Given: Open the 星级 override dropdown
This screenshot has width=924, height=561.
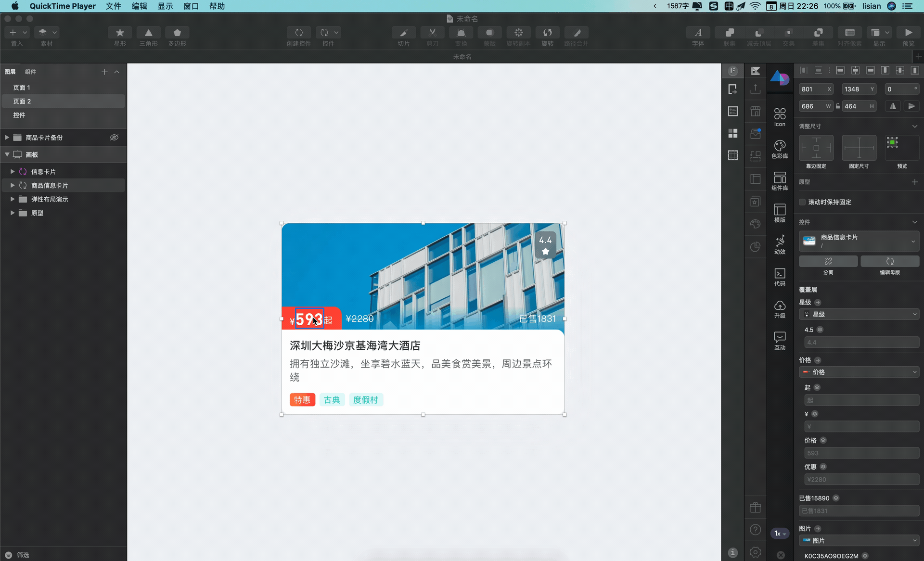Looking at the screenshot, I should [x=859, y=314].
